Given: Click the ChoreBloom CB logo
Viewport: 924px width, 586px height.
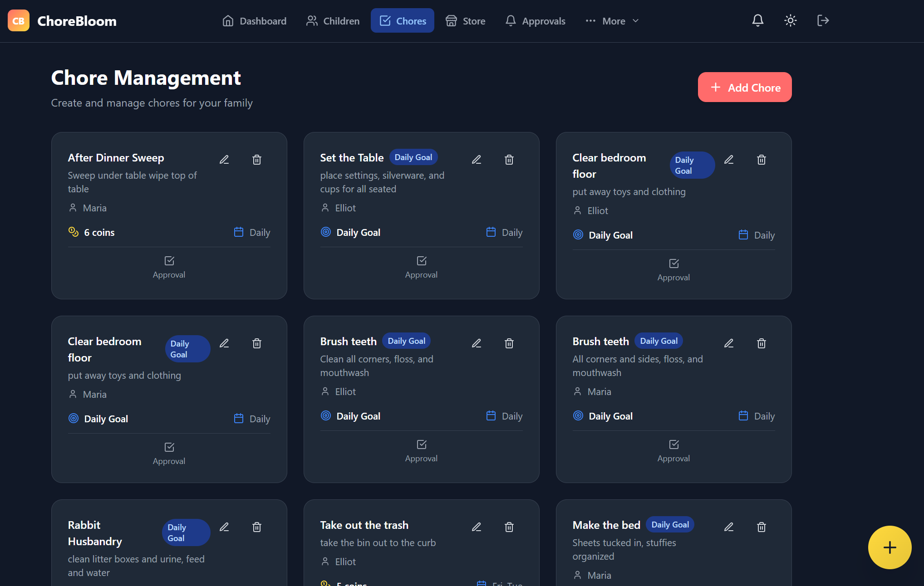Looking at the screenshot, I should 19,21.
